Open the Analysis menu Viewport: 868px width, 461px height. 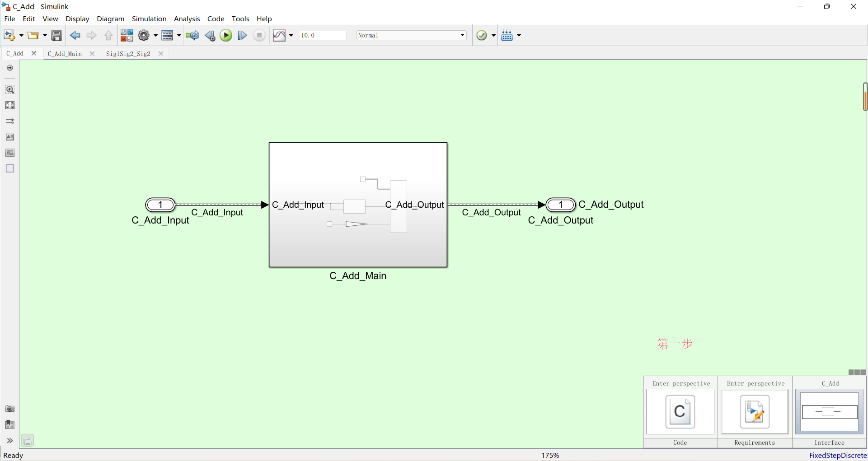pos(187,19)
